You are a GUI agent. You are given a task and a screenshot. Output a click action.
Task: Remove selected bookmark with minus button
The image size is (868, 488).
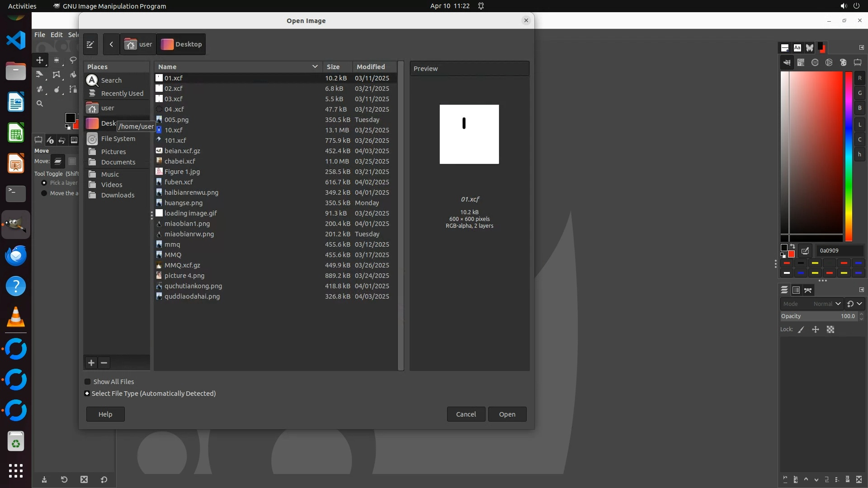pos(104,363)
